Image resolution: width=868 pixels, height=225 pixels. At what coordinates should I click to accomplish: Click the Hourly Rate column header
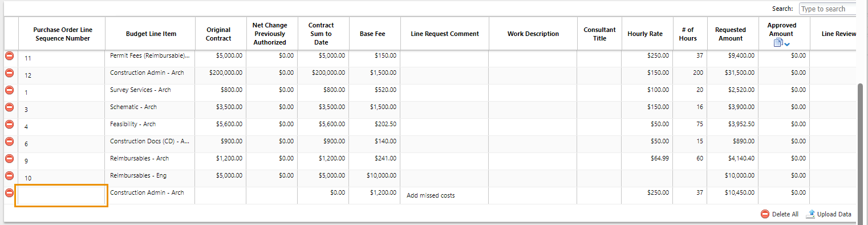[x=645, y=34]
